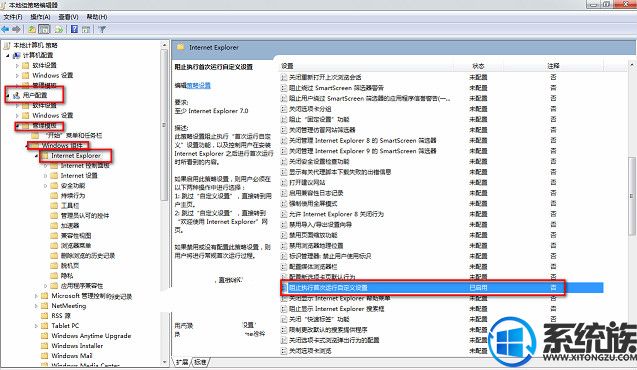Select the 关闭重新打开上次浏览会话 policy
This screenshot has height=370, width=637.
coord(325,77)
